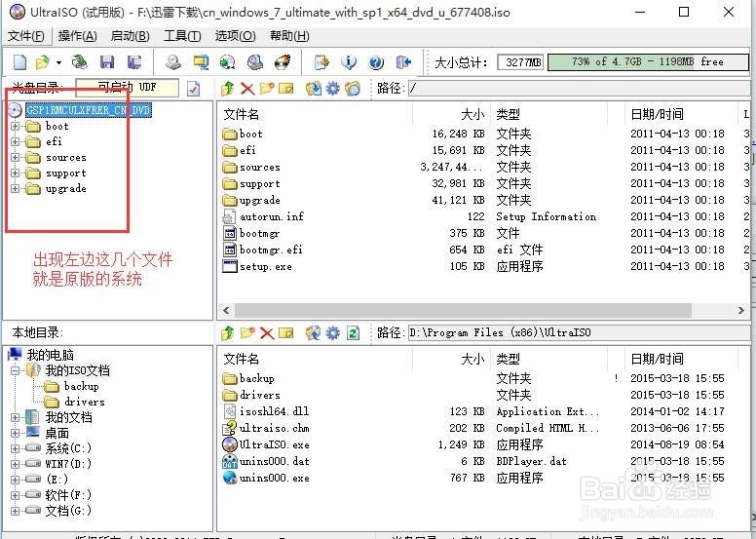The height and width of the screenshot is (539, 756).
Task: Sort image files by 大小 column header
Action: 472,114
